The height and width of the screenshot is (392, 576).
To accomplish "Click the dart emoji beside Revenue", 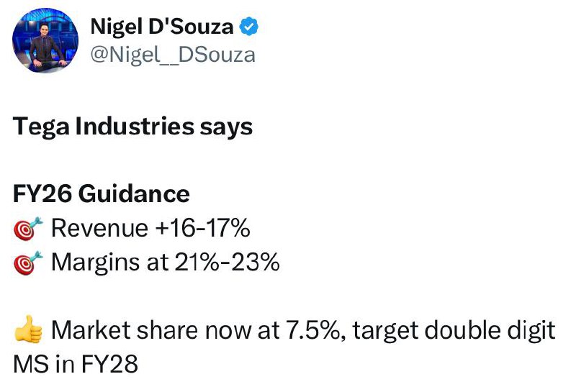I will [28, 229].
